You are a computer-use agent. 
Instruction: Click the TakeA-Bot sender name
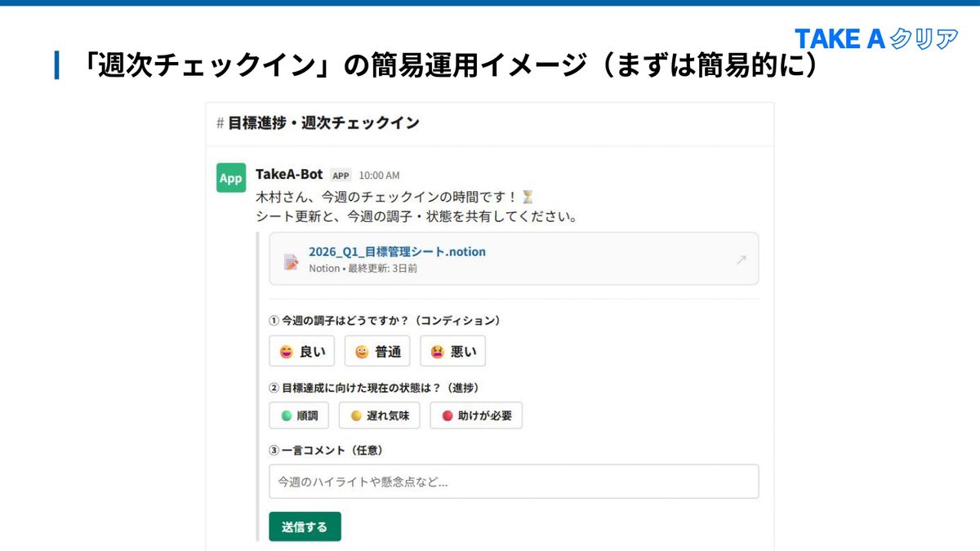pos(289,175)
